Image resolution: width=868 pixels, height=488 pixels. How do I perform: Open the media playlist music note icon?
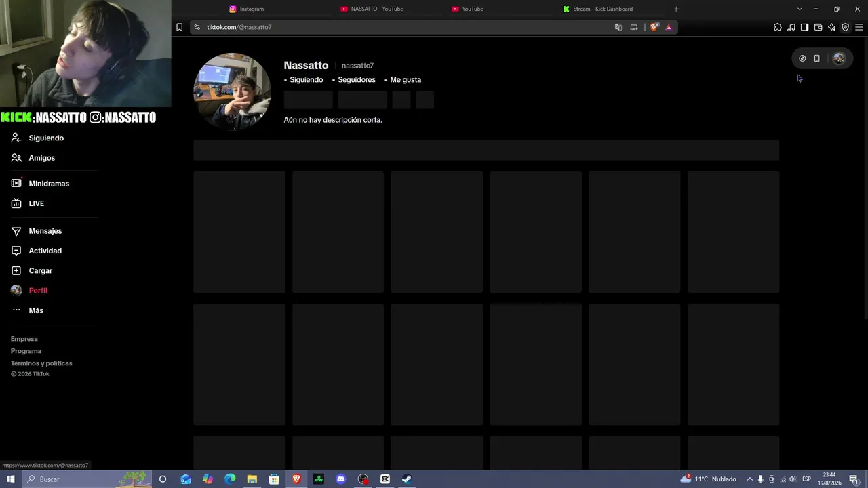[791, 27]
